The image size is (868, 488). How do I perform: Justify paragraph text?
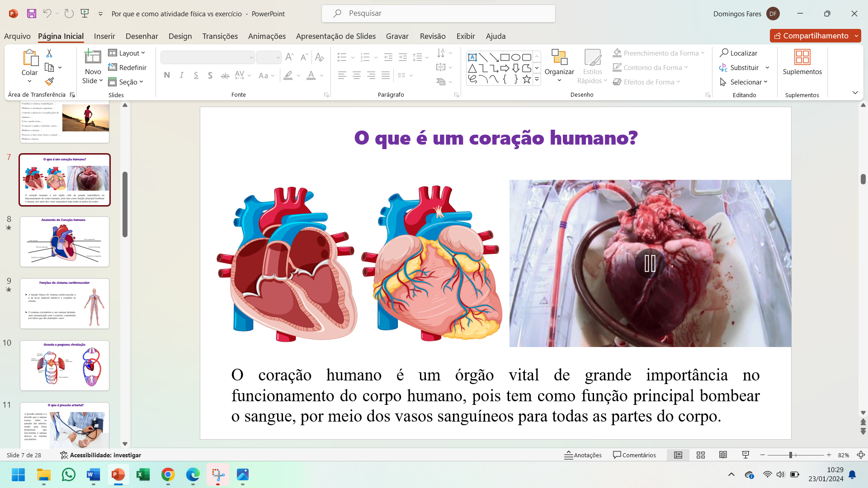(386, 75)
